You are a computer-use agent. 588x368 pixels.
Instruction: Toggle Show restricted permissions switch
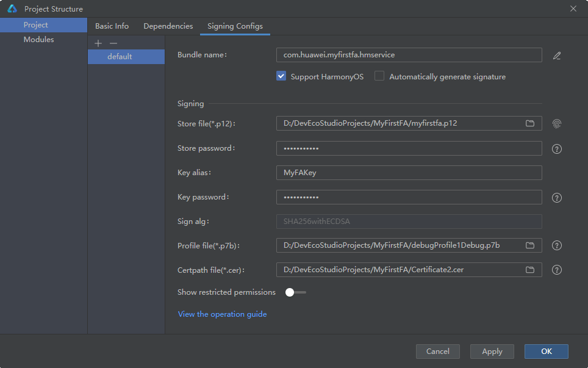click(295, 292)
